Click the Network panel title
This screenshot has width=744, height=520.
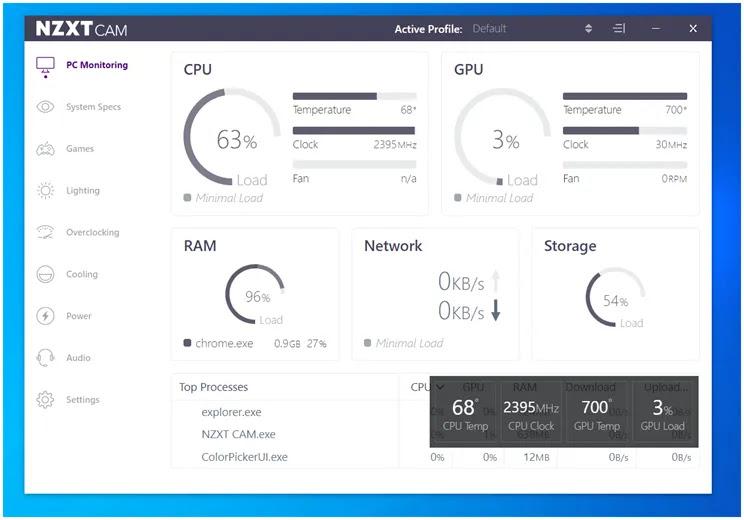tap(393, 246)
